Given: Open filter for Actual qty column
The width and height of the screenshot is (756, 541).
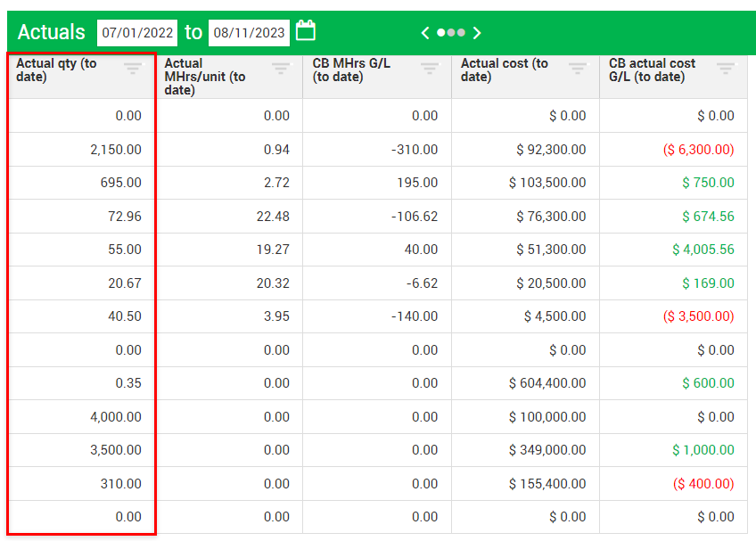Looking at the screenshot, I should pos(133,68).
